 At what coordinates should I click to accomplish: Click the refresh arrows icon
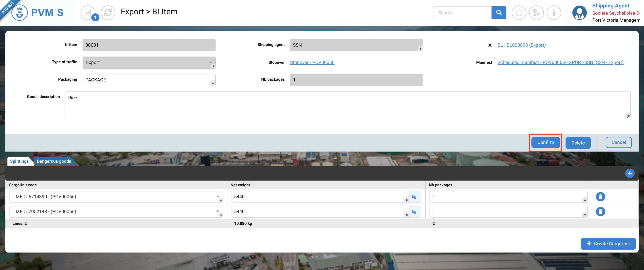[108, 12]
